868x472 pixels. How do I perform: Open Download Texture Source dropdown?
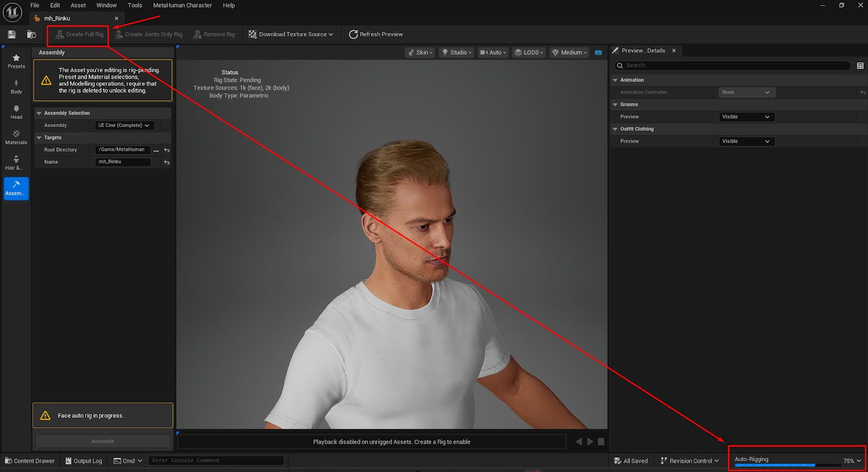coord(291,34)
